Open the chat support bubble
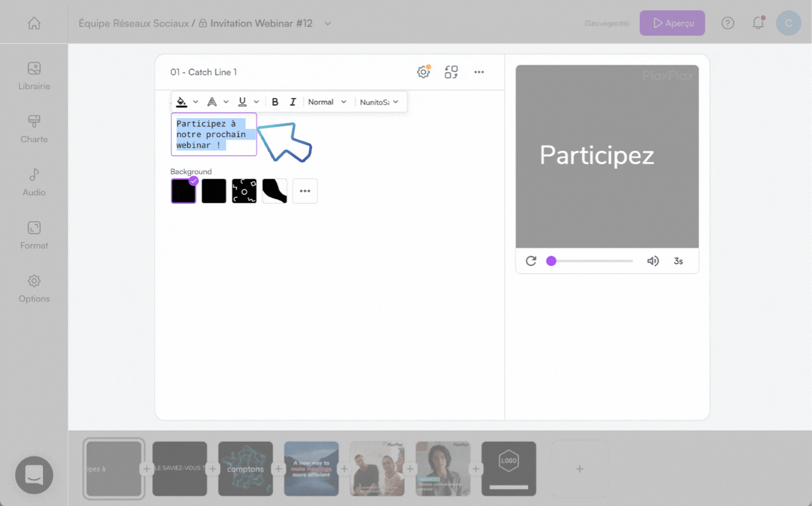The image size is (812, 506). point(34,475)
